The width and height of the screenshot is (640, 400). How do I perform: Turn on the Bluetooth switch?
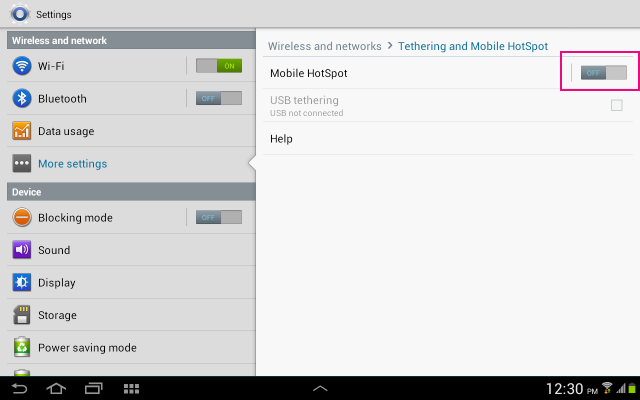[x=219, y=98]
